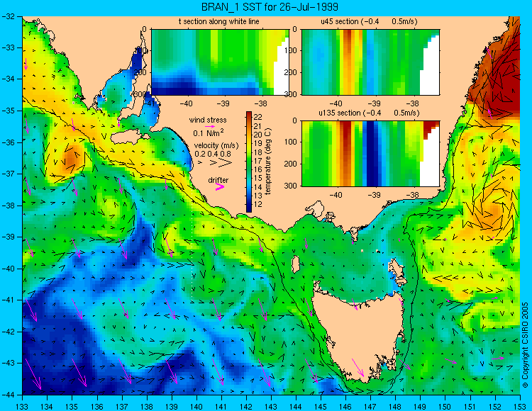Click depth label 100 beside the u45 inset

click(292, 50)
